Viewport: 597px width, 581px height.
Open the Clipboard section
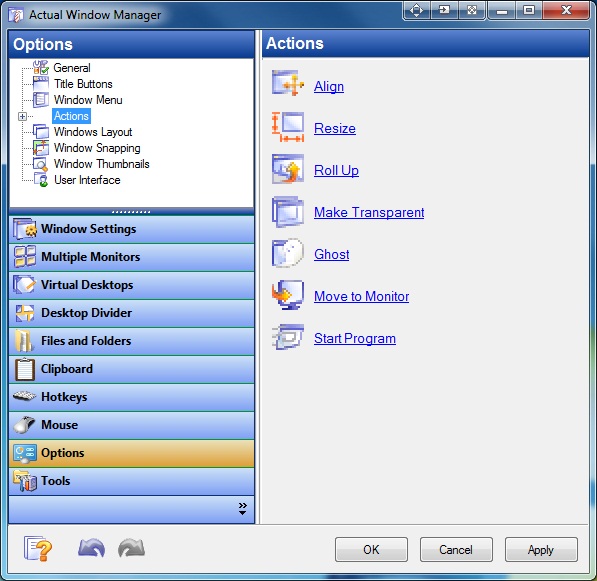point(131,369)
